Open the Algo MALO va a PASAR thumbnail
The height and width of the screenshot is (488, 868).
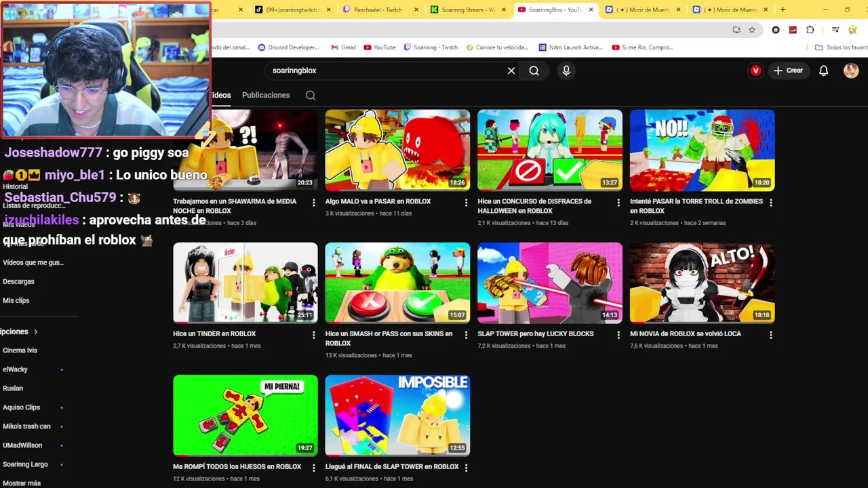tap(397, 150)
